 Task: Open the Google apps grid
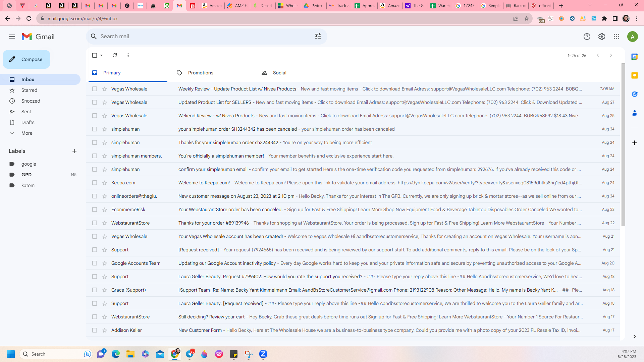click(x=616, y=37)
